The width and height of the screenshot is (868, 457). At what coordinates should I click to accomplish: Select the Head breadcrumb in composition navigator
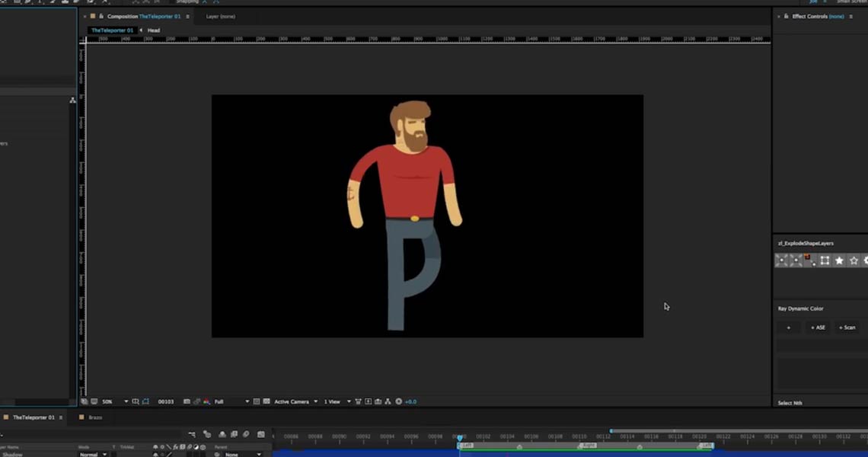click(x=154, y=30)
